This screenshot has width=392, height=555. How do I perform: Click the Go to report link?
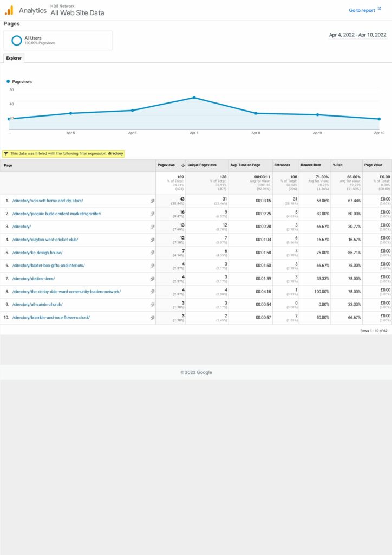coord(362,10)
